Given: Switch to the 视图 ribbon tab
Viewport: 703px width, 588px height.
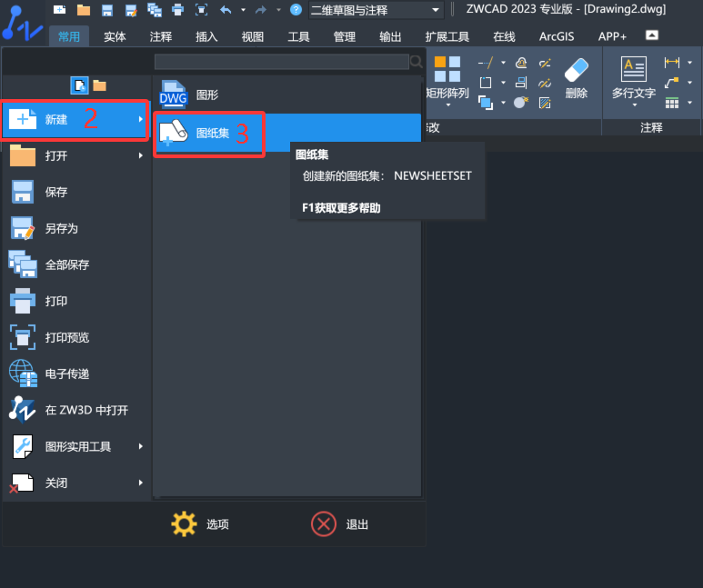Looking at the screenshot, I should [x=253, y=36].
